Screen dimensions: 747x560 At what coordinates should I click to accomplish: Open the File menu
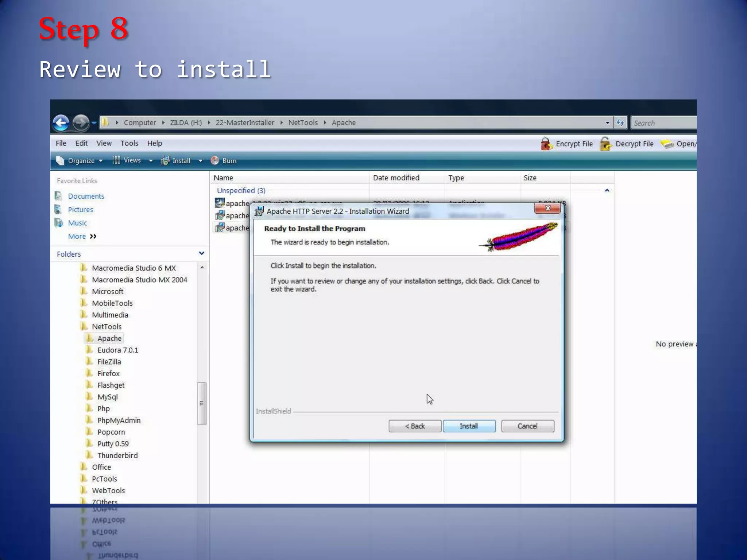[61, 143]
